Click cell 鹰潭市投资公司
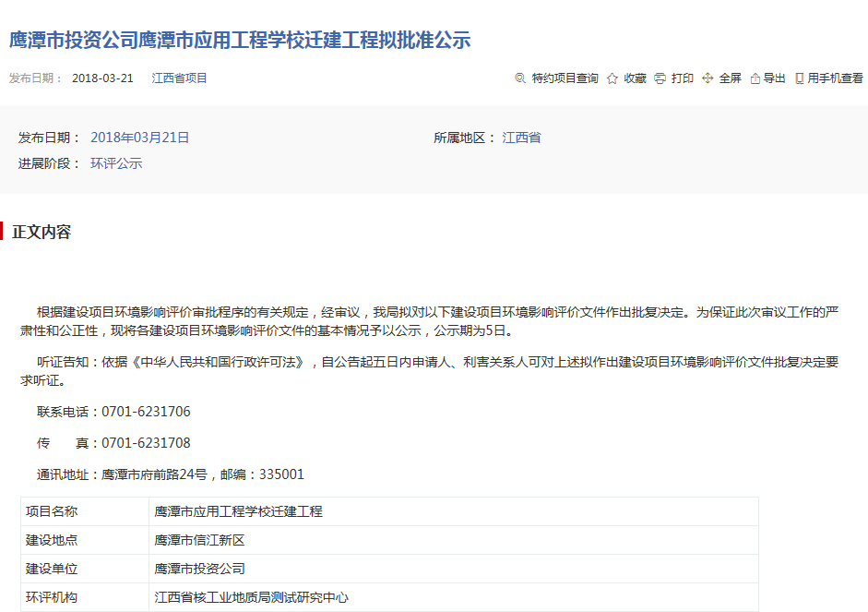The image size is (868, 612). point(454,569)
